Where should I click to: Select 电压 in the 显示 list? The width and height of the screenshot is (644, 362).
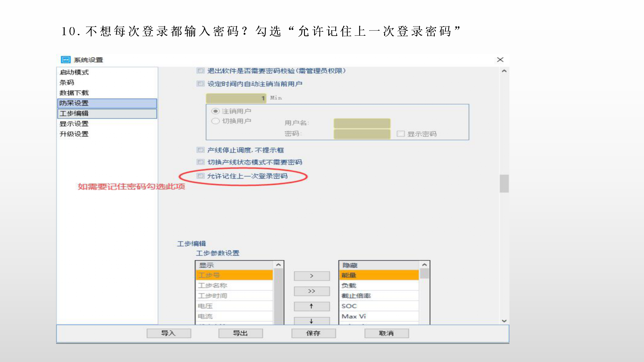point(234,306)
